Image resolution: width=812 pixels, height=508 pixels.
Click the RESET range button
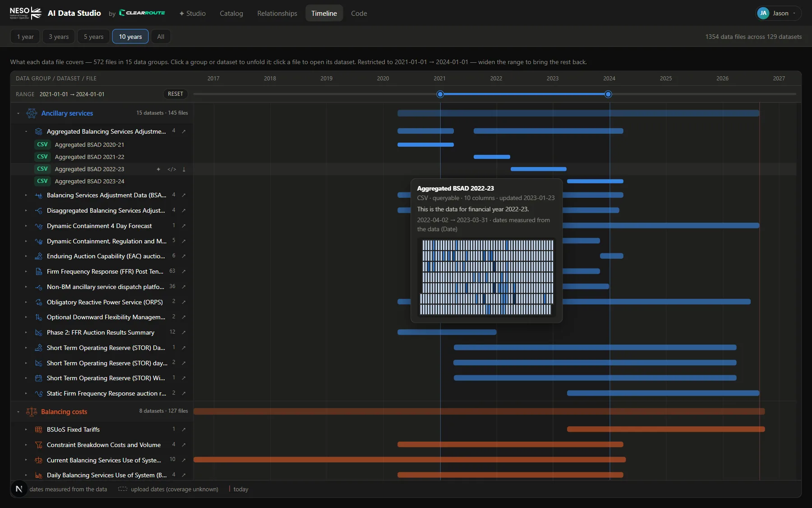pyautogui.click(x=175, y=94)
